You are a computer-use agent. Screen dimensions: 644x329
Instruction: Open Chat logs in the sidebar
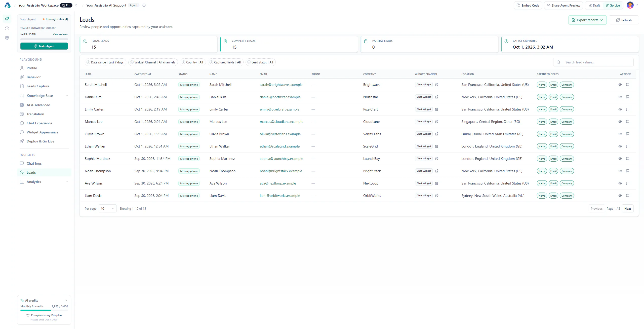(44, 163)
